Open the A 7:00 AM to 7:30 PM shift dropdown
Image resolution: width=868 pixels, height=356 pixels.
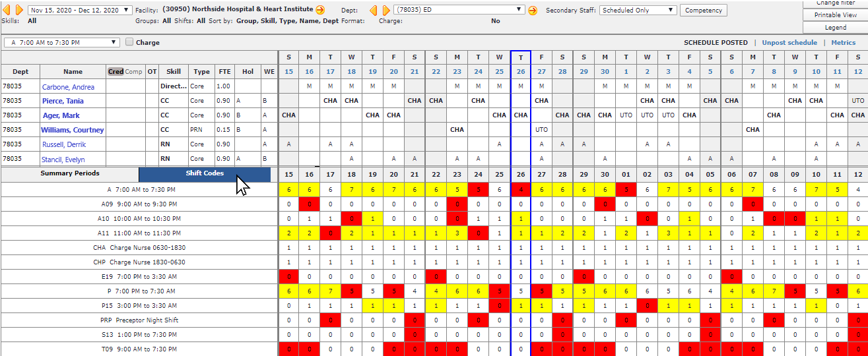62,42
